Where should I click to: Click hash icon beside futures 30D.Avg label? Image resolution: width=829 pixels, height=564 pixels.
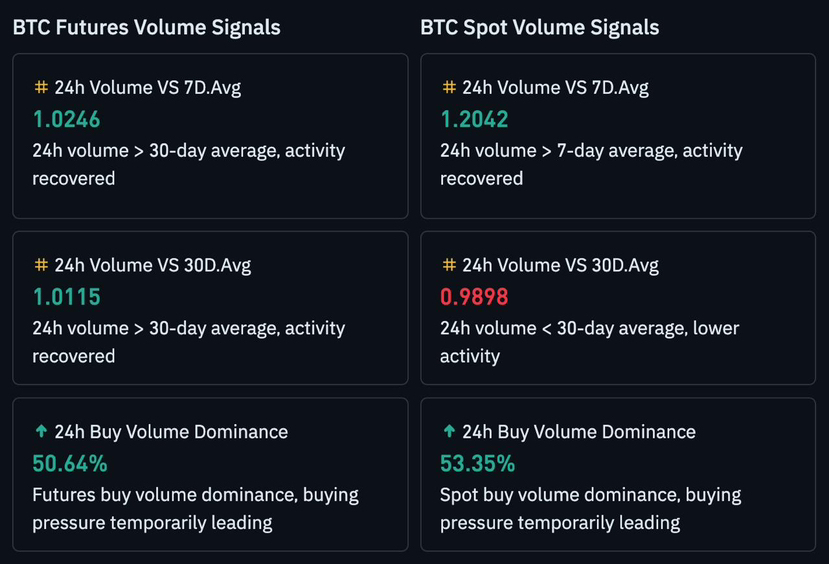(41, 264)
